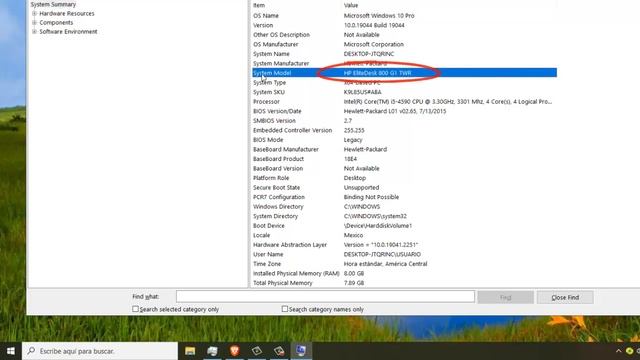Image resolution: width=640 pixels, height=360 pixels.
Task: Select the System Name row
Action: (404, 54)
